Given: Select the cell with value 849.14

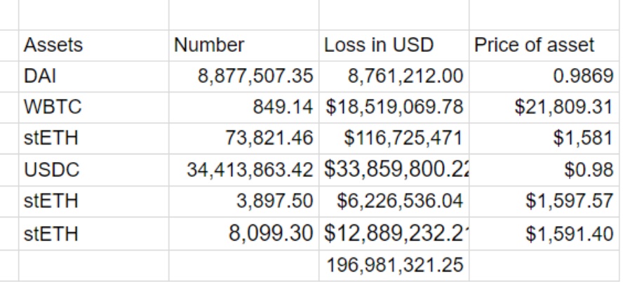Looking at the screenshot, I should pos(243,107).
